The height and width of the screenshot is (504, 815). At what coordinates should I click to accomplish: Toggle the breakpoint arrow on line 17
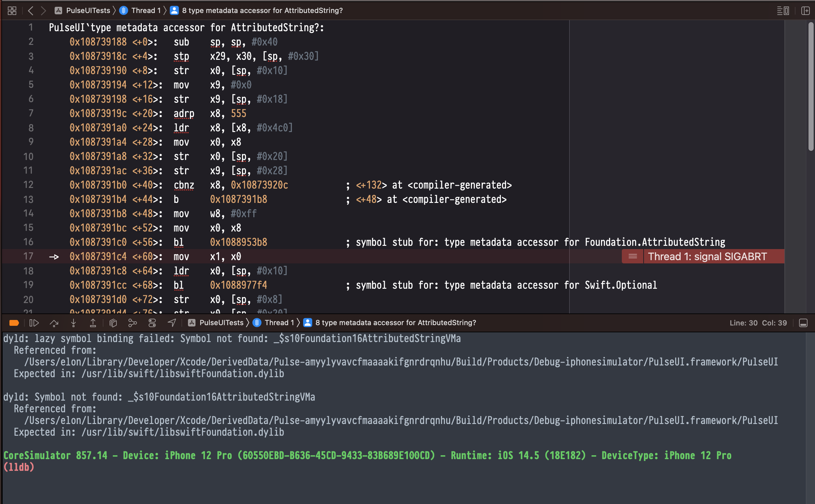[x=54, y=256]
